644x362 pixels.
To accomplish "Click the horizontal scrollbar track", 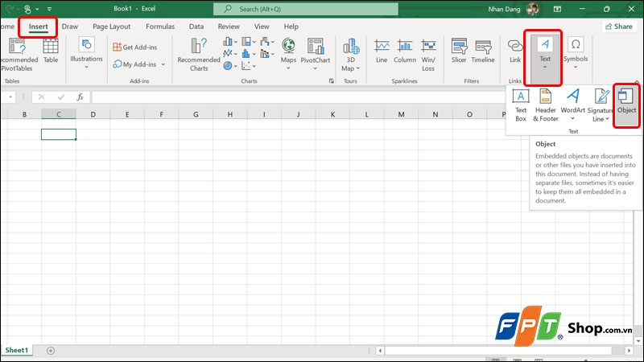I will pyautogui.click(x=498, y=351).
